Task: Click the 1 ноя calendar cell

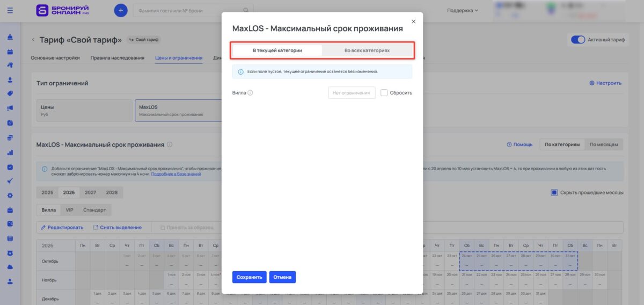Action: click(171, 280)
